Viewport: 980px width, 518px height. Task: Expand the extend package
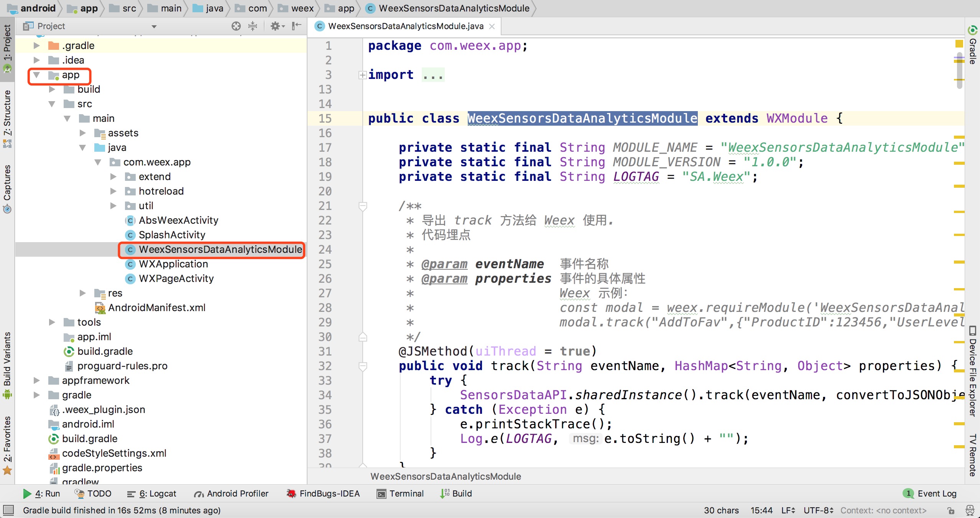point(113,177)
